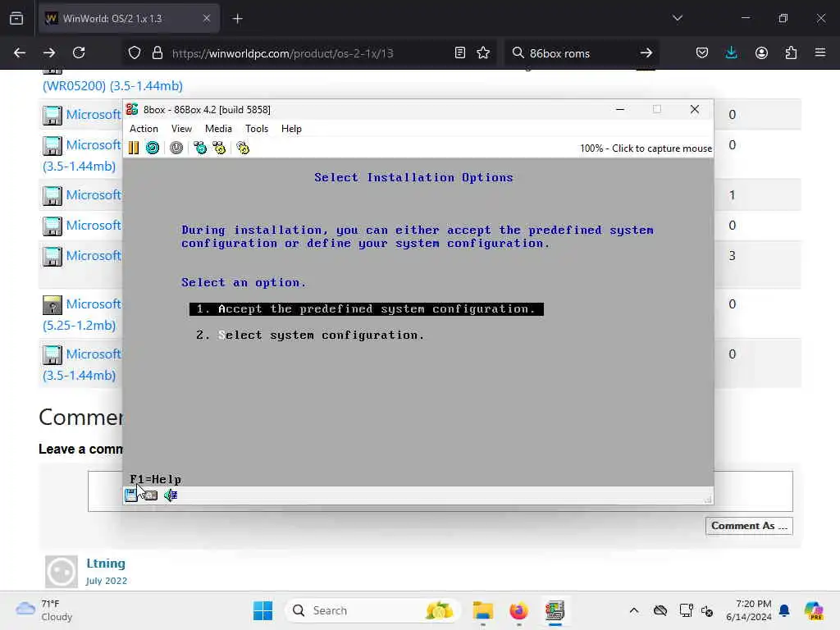840x630 pixels.
Task: Click the gray ACPI shutdown power icon
Action: coord(176,148)
